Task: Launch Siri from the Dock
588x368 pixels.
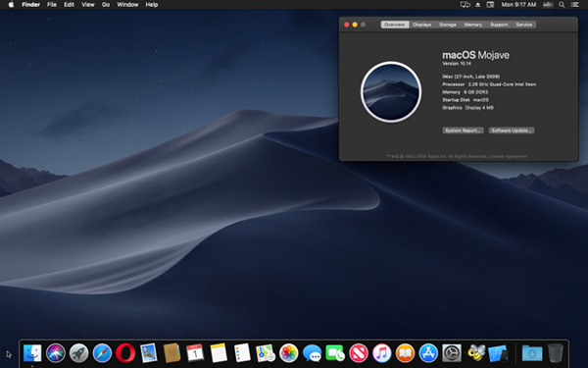Action: coord(56,353)
